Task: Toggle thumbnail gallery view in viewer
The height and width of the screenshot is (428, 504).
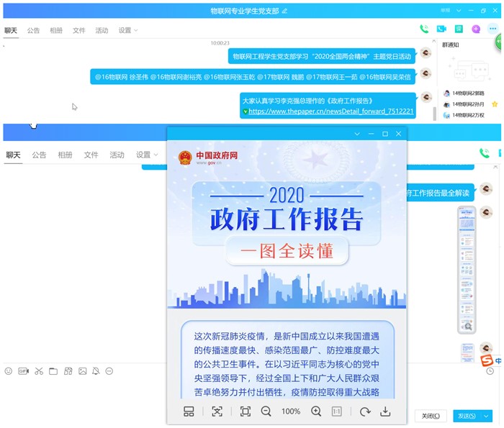Action: click(189, 411)
